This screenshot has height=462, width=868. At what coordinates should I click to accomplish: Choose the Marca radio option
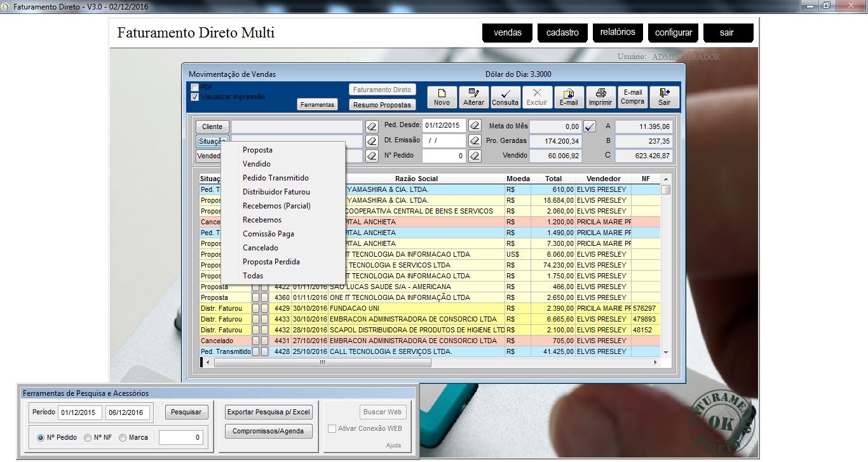coord(123,437)
